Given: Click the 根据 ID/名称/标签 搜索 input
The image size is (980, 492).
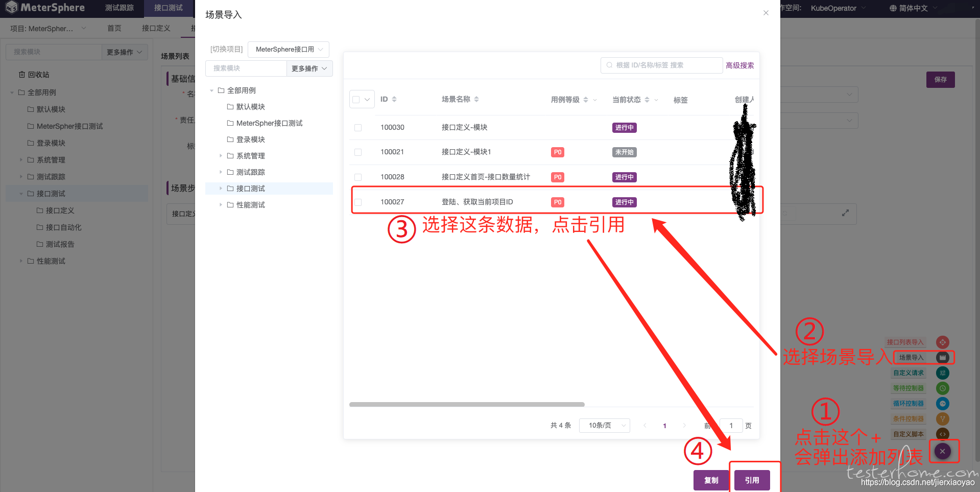Looking at the screenshot, I should coord(661,65).
